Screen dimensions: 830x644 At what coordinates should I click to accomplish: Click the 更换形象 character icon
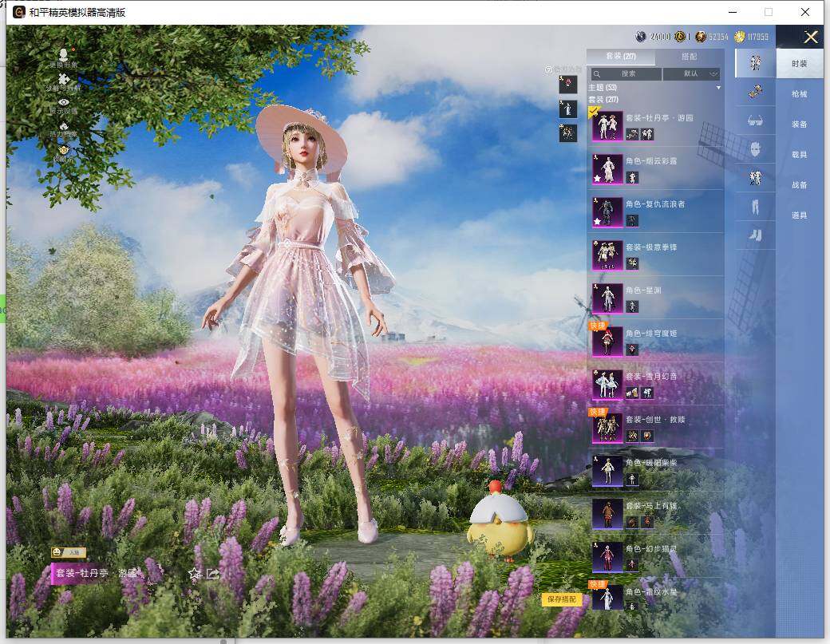[64, 55]
